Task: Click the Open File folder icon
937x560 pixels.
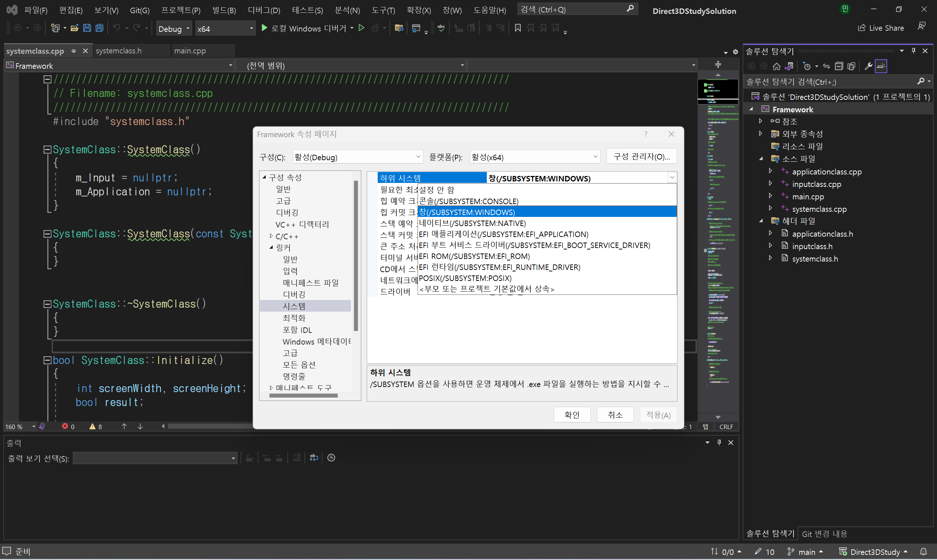Action: coord(74,28)
